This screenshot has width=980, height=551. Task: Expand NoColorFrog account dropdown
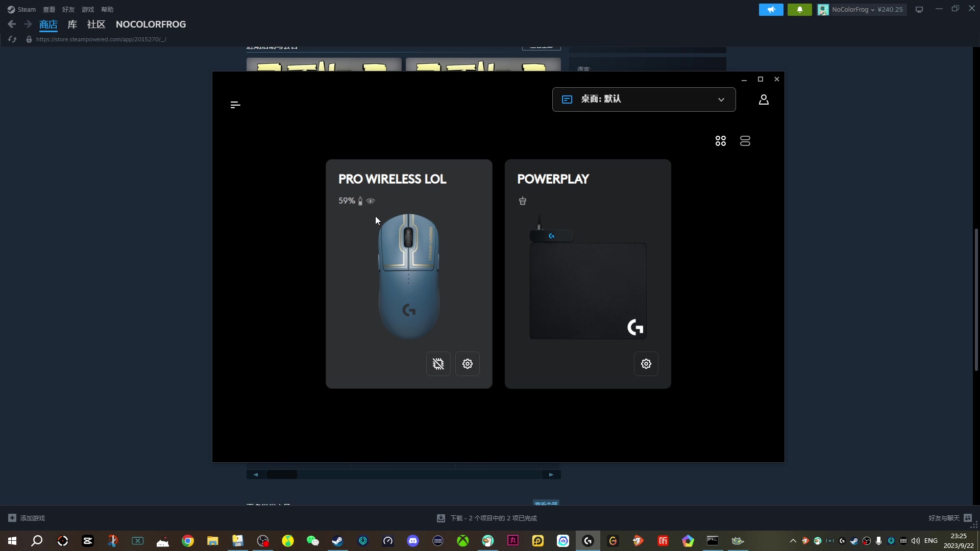[862, 9]
